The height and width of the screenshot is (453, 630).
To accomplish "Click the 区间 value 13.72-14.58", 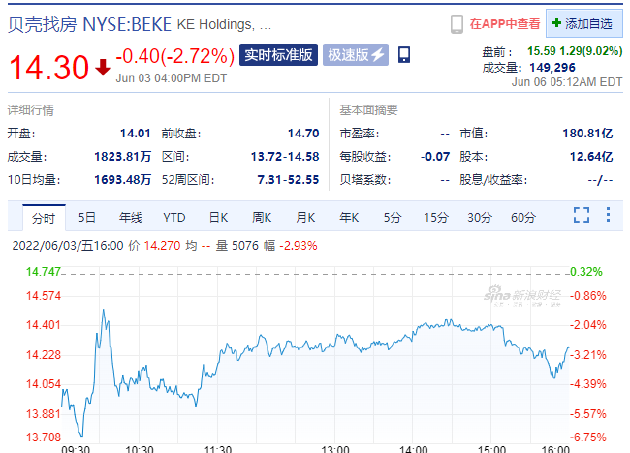I will tap(285, 156).
